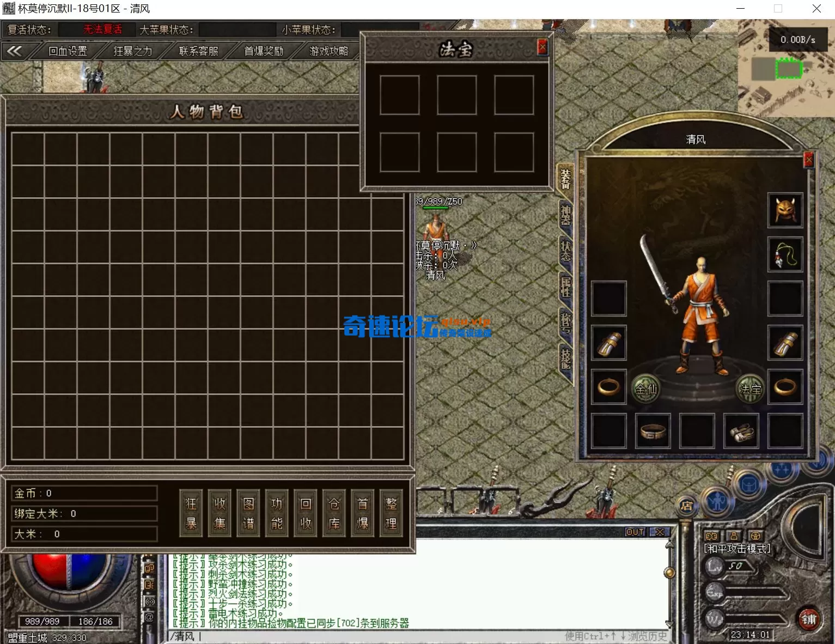Screen dimensions: 835x644
Task: Click the person mini icon above attack mode
Action: pyautogui.click(x=733, y=536)
